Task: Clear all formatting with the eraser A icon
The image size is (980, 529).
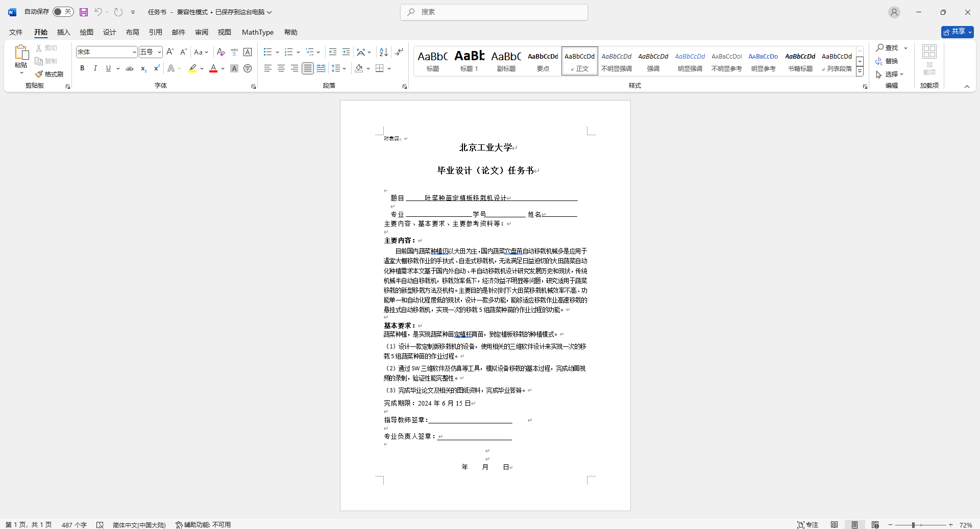Action: [x=220, y=52]
